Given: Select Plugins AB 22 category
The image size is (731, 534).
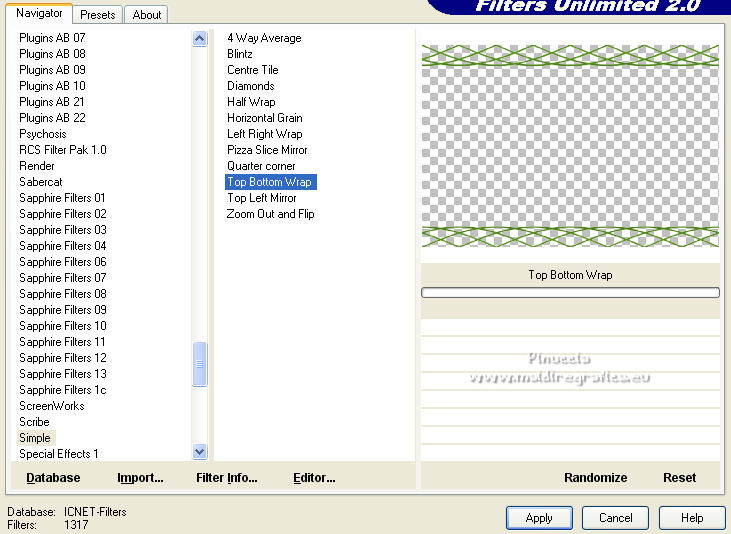Looking at the screenshot, I should coord(52,118).
